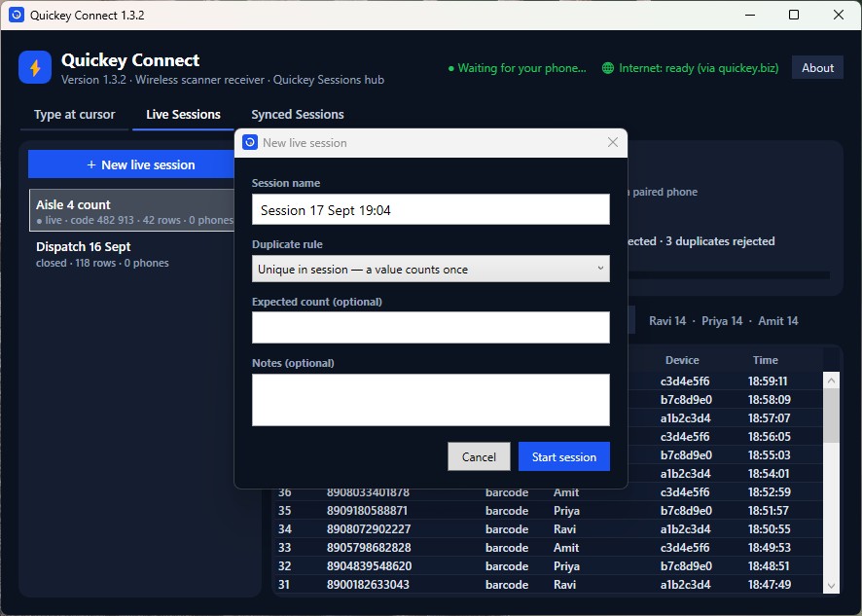Click the Quickey Connect lightning bolt logo
The width and height of the screenshot is (862, 616).
[x=35, y=67]
